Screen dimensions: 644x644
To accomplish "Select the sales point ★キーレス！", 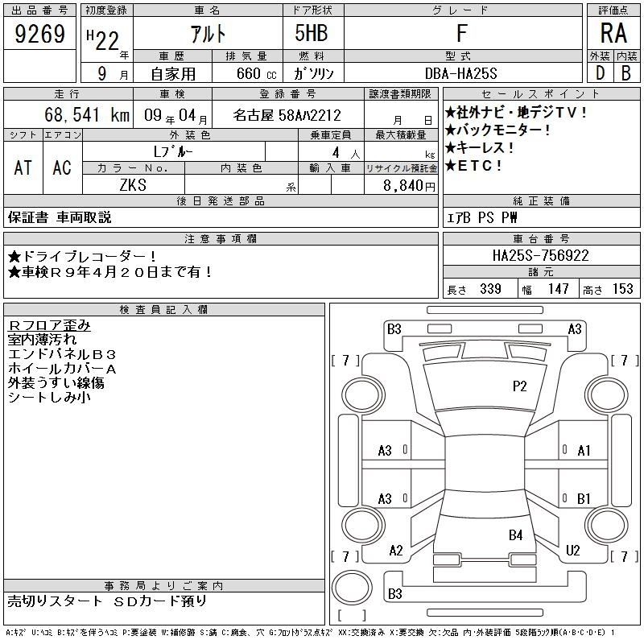I will point(479,148).
